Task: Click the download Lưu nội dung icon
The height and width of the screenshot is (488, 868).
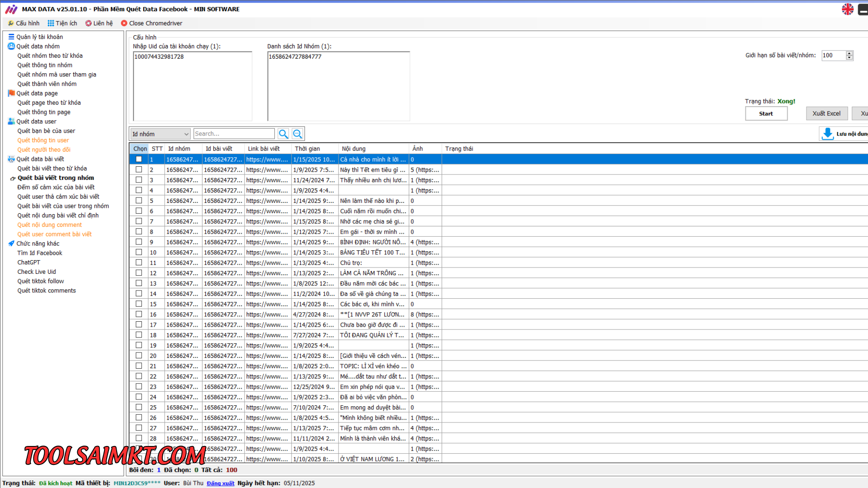Action: click(x=827, y=134)
